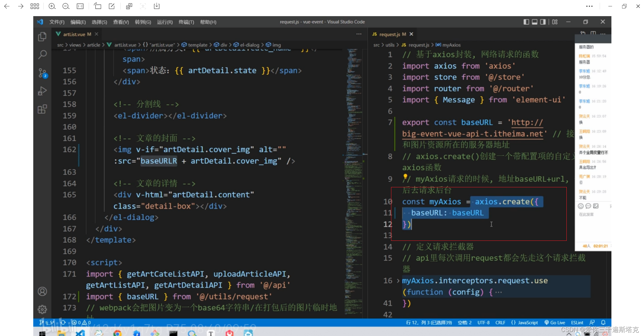
Task: Open Search in VS Code activity bar
Action: pyautogui.click(x=42, y=54)
